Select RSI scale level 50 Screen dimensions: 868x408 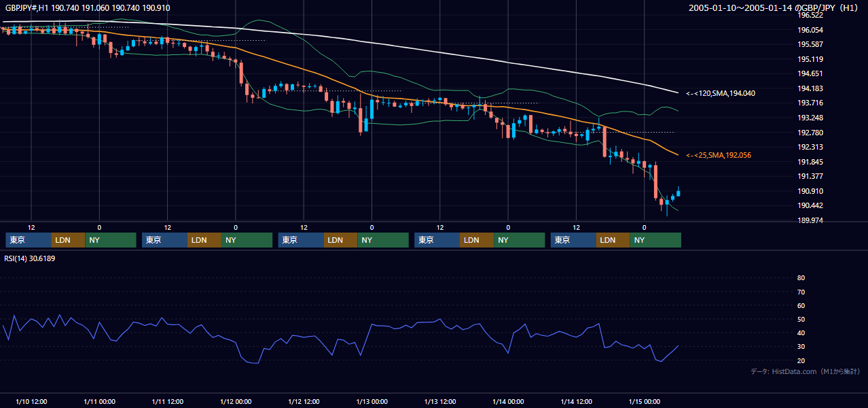click(x=801, y=319)
